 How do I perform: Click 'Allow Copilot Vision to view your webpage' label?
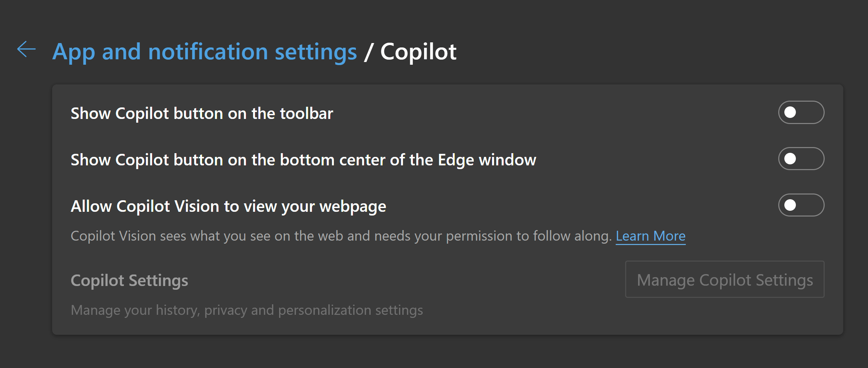228,206
